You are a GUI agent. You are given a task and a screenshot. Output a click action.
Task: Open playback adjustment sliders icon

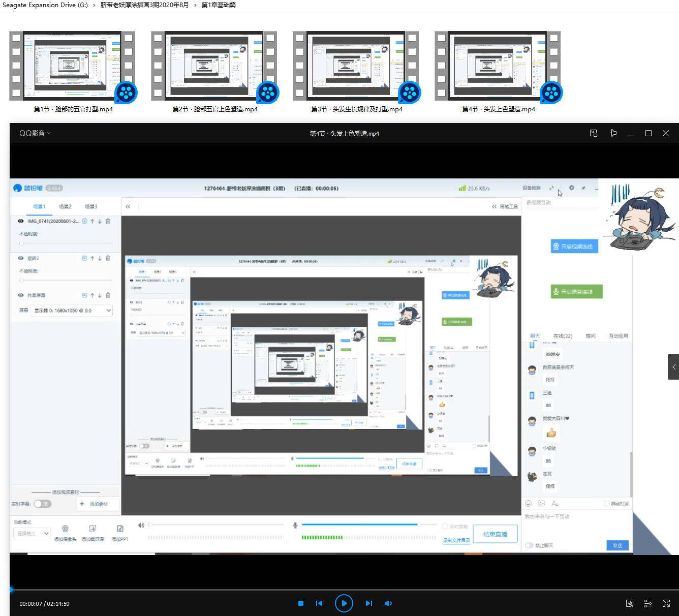coord(648,603)
